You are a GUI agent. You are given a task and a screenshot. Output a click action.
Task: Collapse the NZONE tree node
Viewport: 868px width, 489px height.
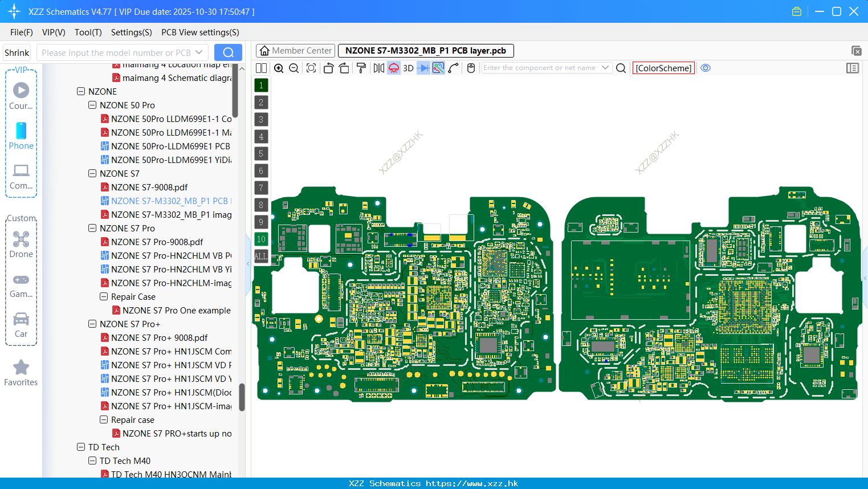pyautogui.click(x=81, y=91)
